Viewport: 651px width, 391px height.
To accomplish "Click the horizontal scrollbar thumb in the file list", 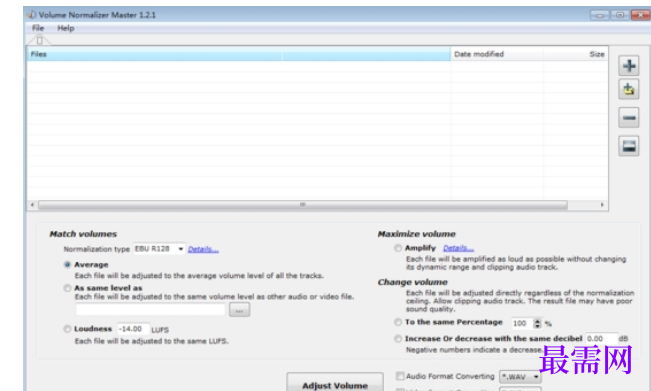I will tap(303, 205).
